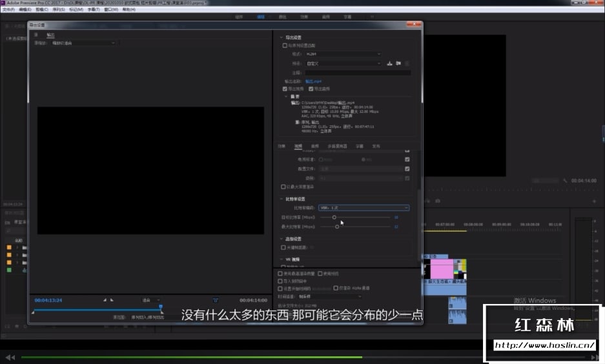The width and height of the screenshot is (605, 364).
Task: Collapse the 比特率设置 section
Action: click(x=282, y=199)
